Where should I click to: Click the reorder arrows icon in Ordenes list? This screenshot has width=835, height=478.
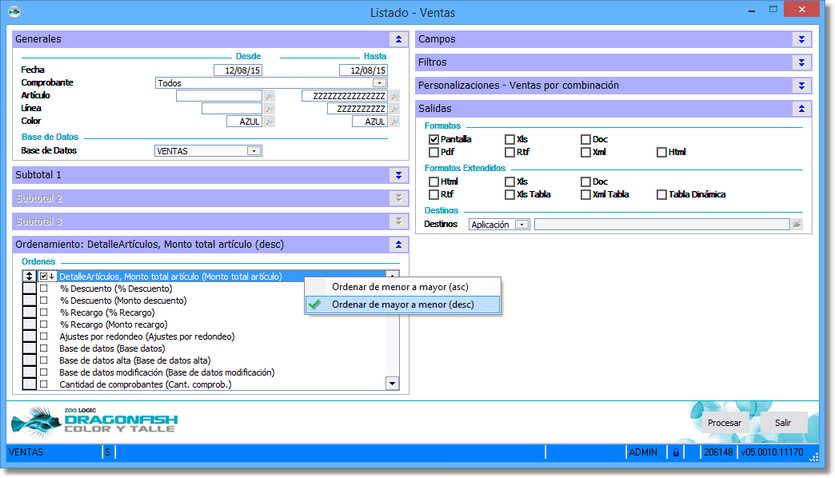(29, 276)
